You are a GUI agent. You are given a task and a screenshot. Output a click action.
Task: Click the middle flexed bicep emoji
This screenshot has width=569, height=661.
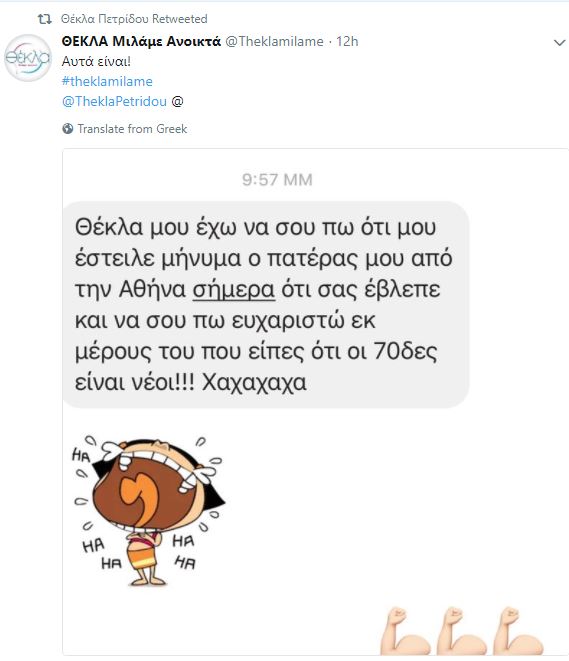pyautogui.click(x=462, y=631)
